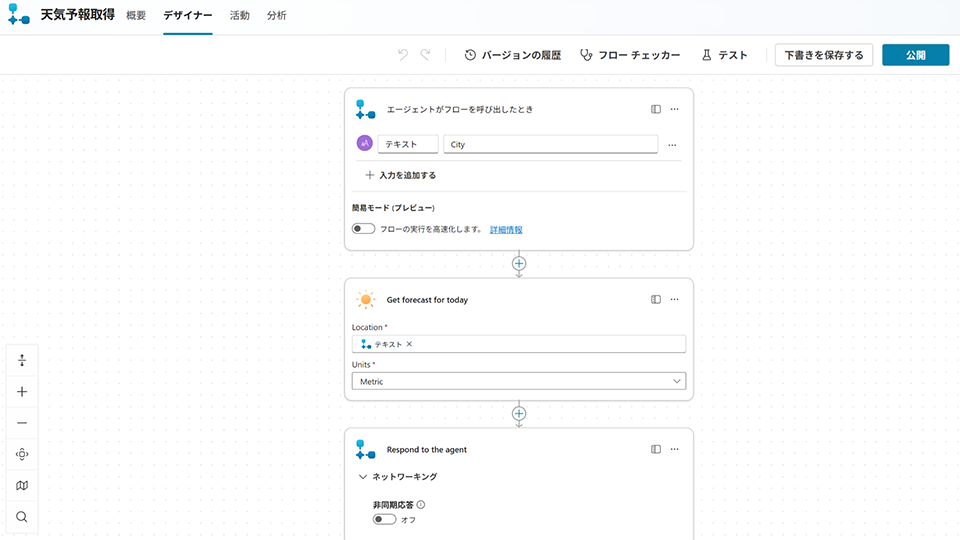Screen dimensions: 960x540
Task: Open options for City input row
Action: [x=672, y=145]
